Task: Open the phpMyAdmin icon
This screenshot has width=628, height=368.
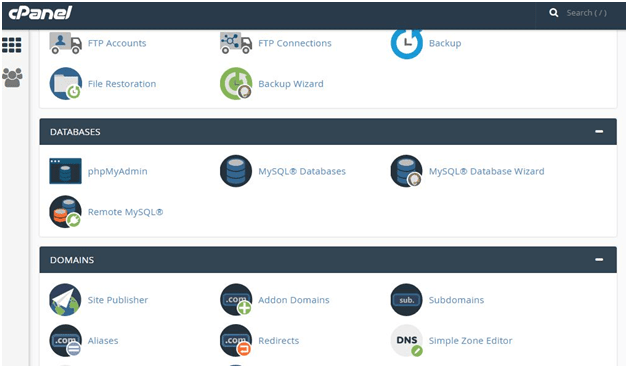Action: tap(65, 171)
